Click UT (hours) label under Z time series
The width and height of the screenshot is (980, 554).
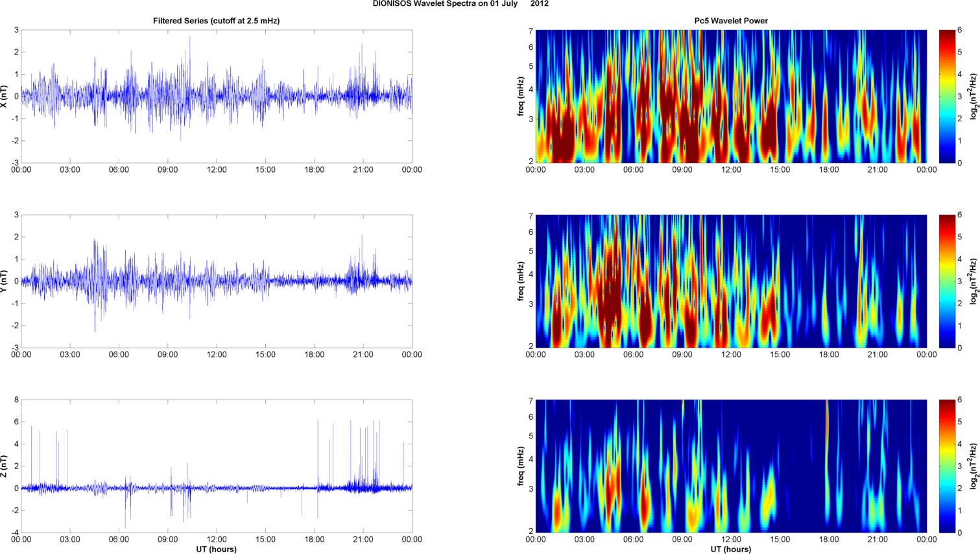[x=217, y=549]
